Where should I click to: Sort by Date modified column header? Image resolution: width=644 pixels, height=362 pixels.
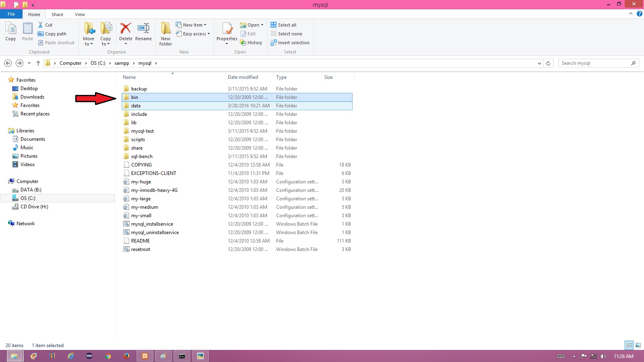pos(243,77)
